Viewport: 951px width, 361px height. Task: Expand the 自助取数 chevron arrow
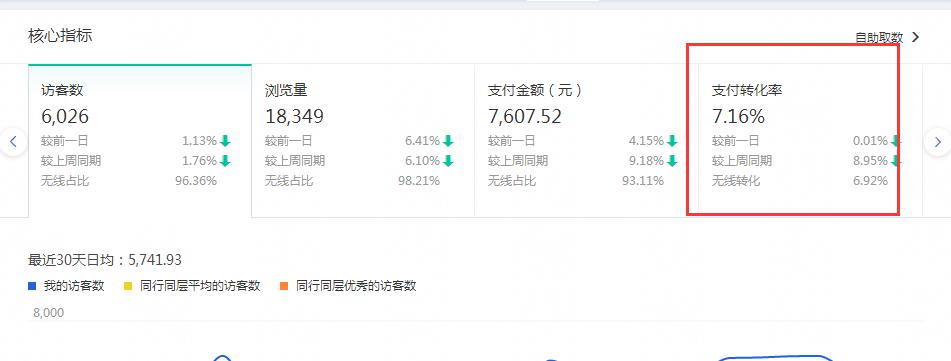[x=916, y=37]
